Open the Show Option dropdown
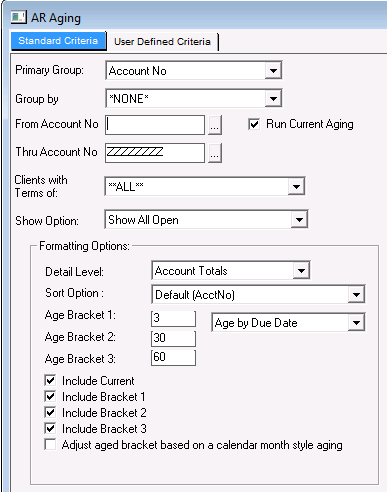The image size is (387, 492). [x=299, y=220]
